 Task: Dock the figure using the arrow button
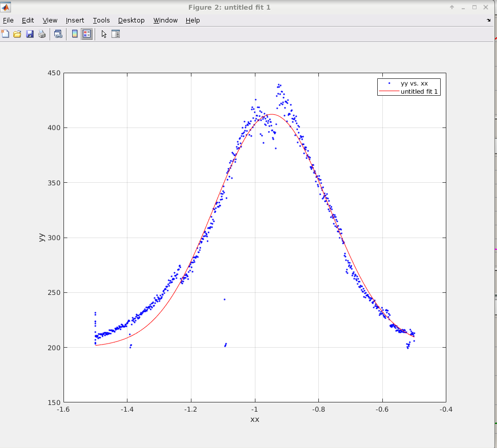point(488,20)
